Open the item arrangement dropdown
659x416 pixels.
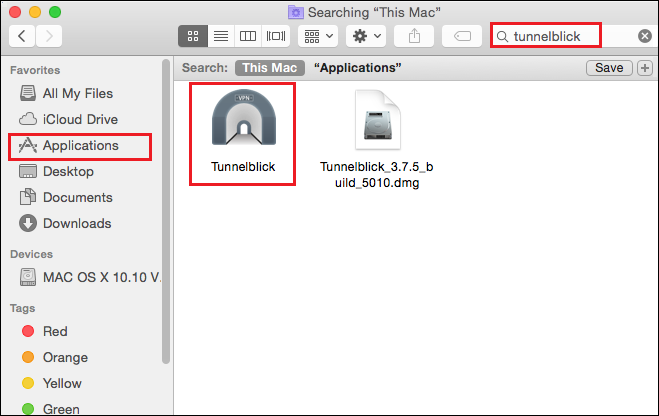(318, 36)
